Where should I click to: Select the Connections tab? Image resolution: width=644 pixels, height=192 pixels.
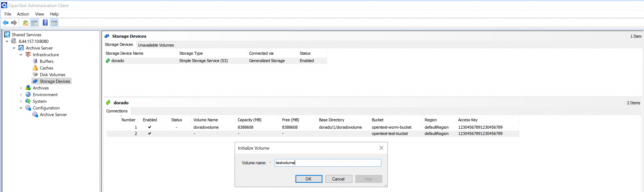tap(117, 111)
